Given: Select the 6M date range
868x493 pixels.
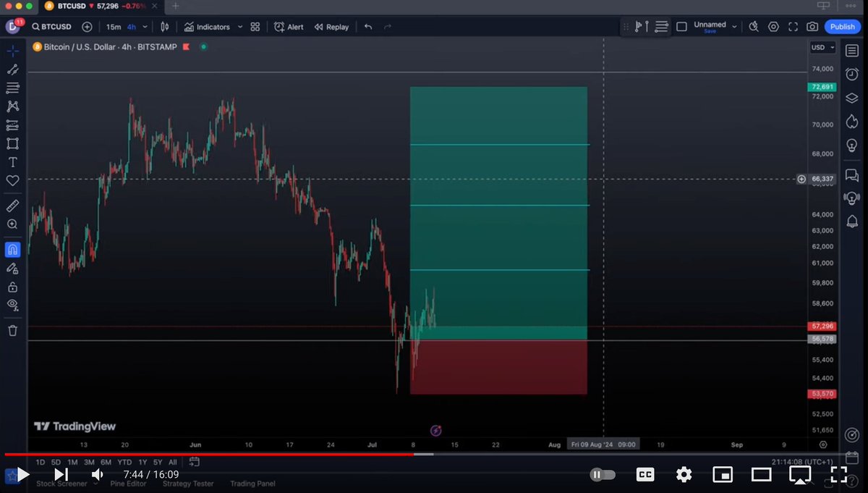Looking at the screenshot, I should click(106, 462).
